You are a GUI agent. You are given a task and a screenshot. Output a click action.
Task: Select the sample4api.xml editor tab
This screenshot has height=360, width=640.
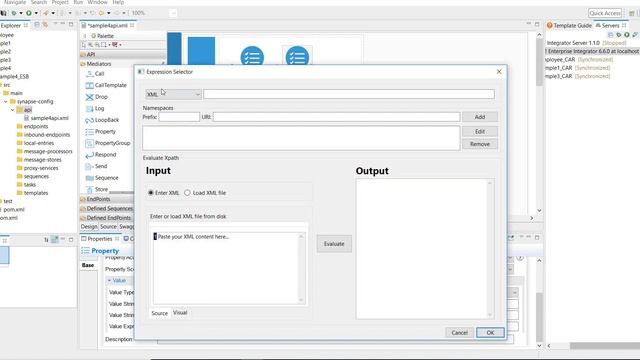pos(108,25)
